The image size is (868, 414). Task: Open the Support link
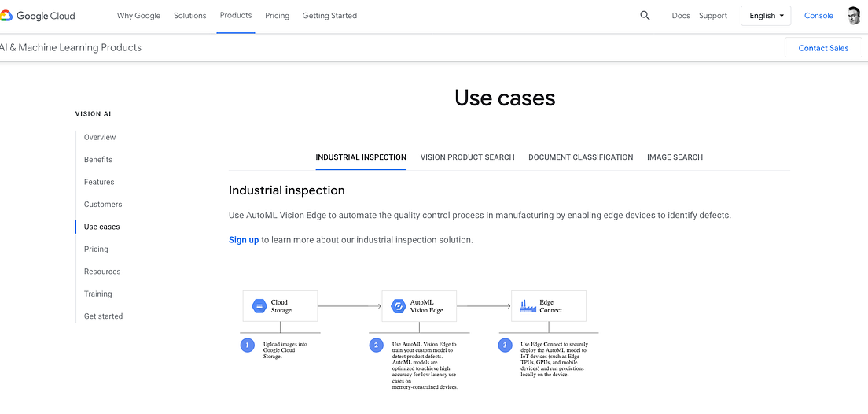[713, 16]
